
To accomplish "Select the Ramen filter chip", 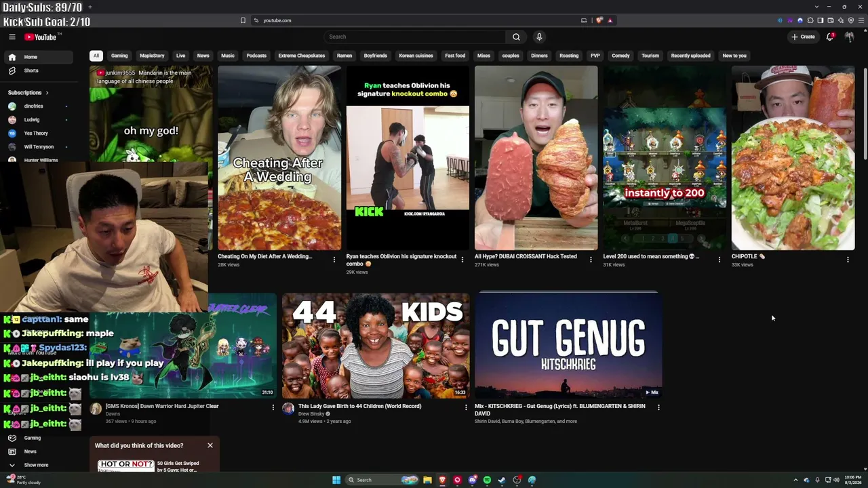I will coord(344,56).
